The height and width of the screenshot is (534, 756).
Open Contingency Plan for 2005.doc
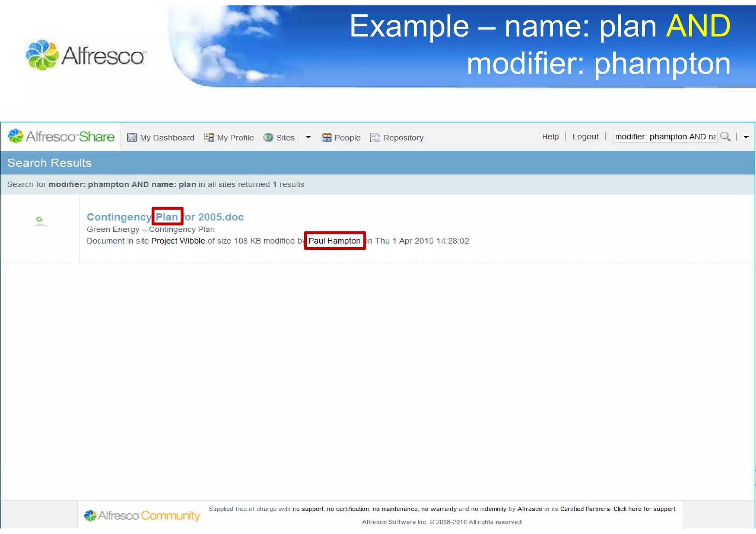pos(165,217)
